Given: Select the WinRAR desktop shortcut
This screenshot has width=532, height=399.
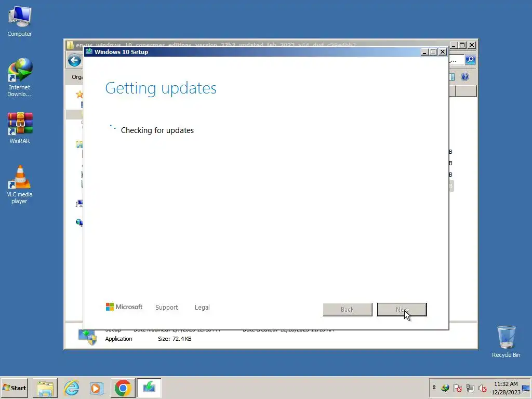Looking at the screenshot, I should point(20,128).
